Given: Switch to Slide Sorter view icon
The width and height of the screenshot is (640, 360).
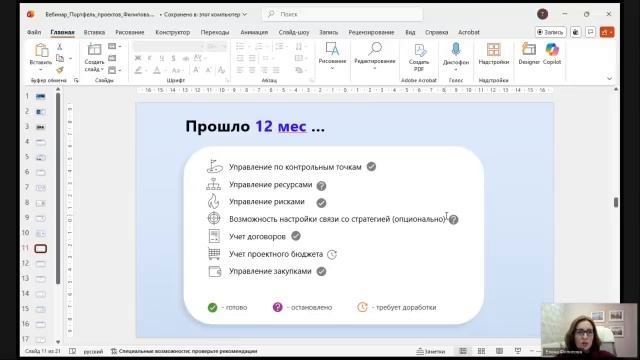Looking at the screenshot, I should click(x=481, y=351).
